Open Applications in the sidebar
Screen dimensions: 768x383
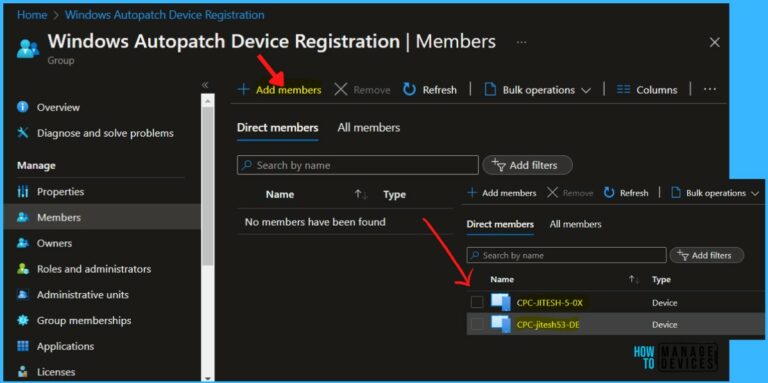pyautogui.click(x=65, y=346)
